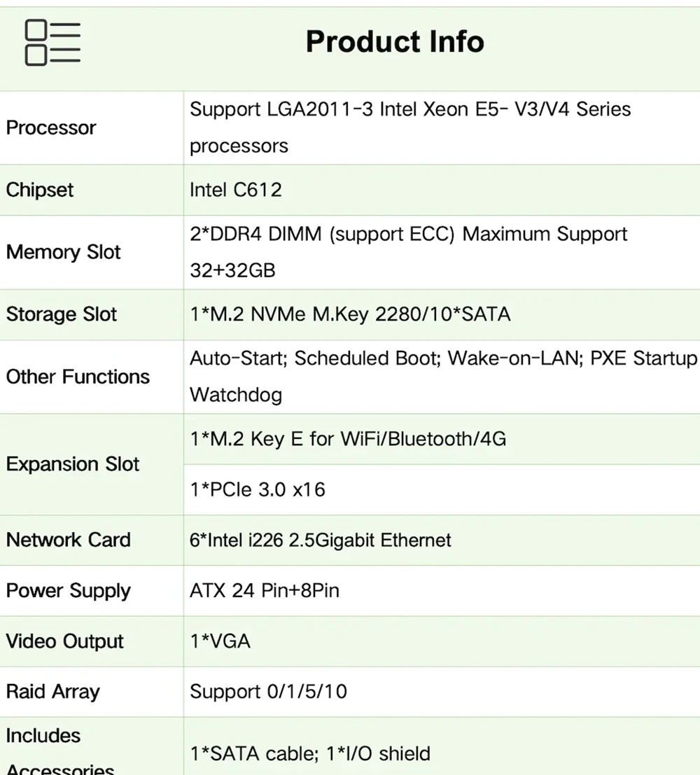Select the Intel C612 value
The height and width of the screenshot is (775, 700).
coord(235,190)
